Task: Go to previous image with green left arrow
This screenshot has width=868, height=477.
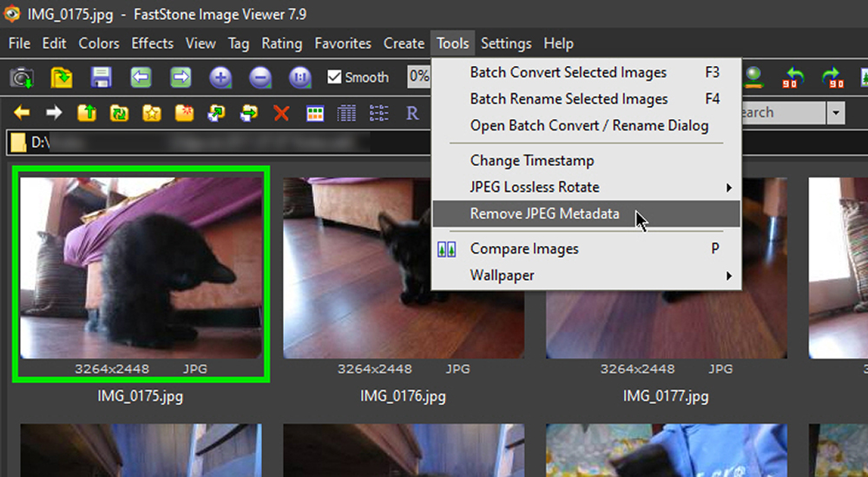Action: tap(141, 78)
